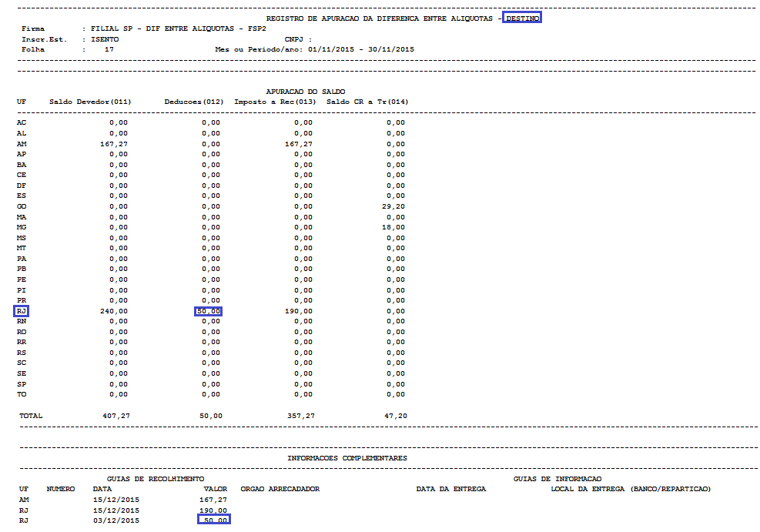Click the RJ state code in the saldo table

pyautogui.click(x=22, y=311)
